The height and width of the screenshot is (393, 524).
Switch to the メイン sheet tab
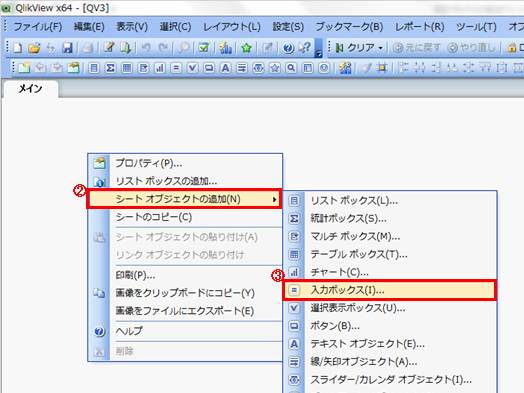pyautogui.click(x=30, y=89)
